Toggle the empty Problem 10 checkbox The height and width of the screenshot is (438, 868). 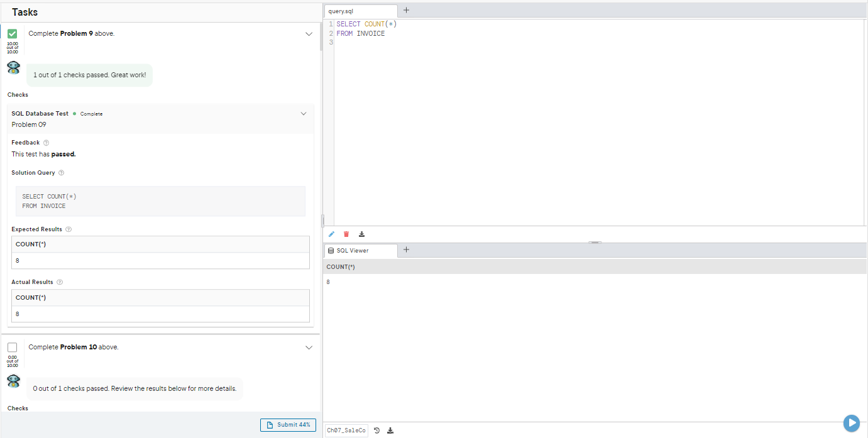[12, 347]
